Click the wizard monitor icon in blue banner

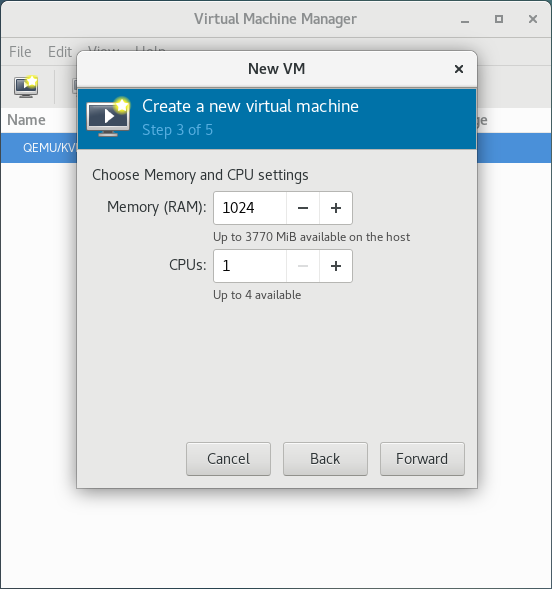109,117
